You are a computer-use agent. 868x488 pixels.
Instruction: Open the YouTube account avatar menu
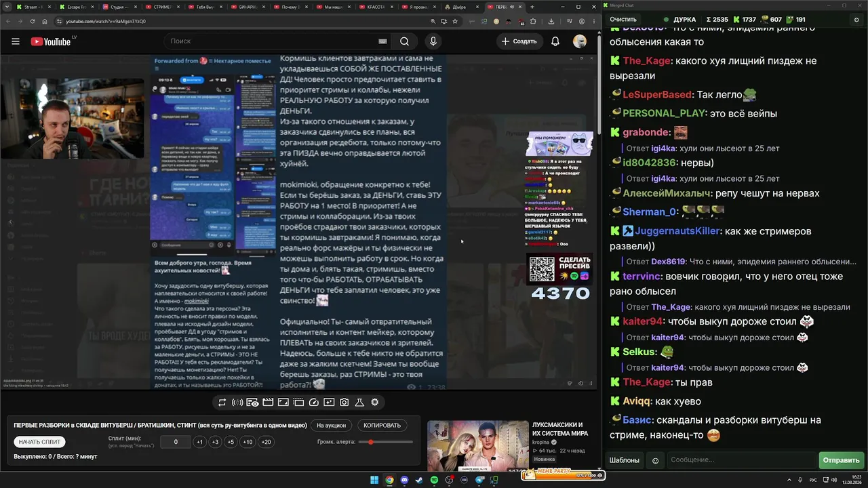tap(580, 41)
